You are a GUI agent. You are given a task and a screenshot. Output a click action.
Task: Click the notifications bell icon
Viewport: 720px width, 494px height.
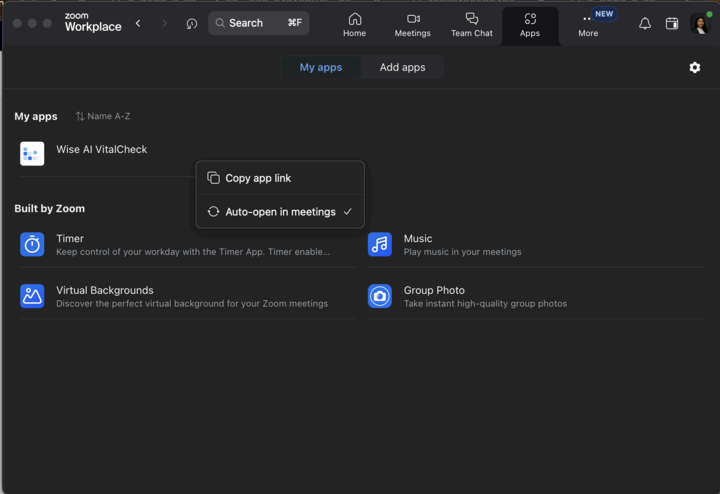click(645, 23)
